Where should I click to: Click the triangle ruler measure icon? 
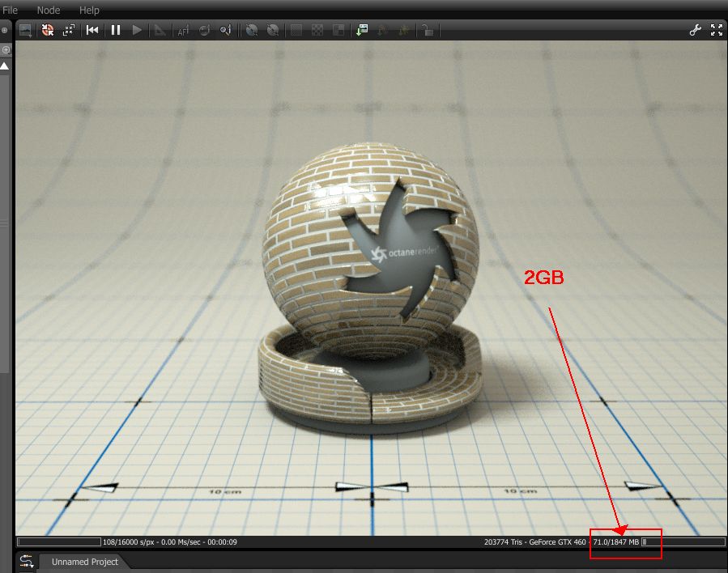coord(160,31)
